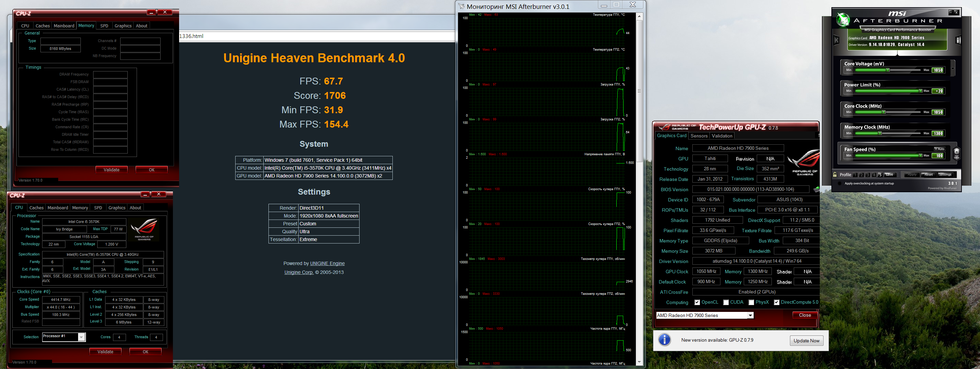Click the monitoring window scrollbar up arrow

coord(639,16)
